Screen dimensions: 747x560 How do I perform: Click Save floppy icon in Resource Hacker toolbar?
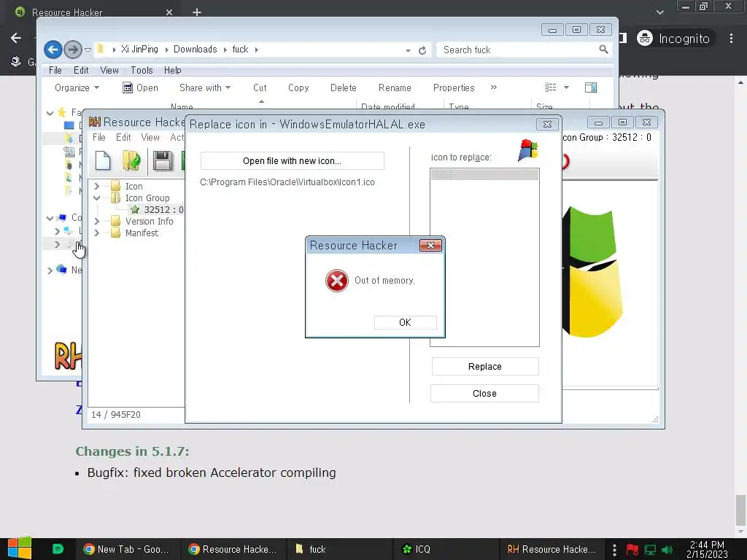[163, 161]
